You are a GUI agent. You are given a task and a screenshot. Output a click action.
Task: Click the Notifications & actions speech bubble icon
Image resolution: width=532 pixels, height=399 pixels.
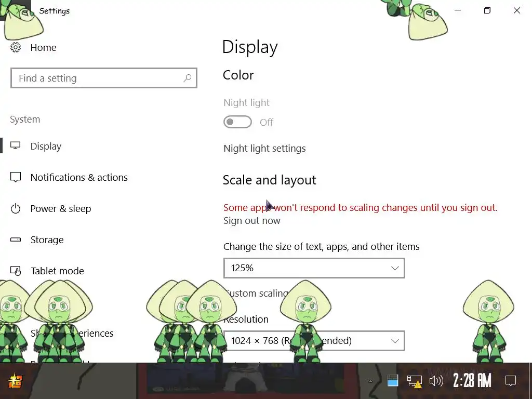tap(15, 177)
